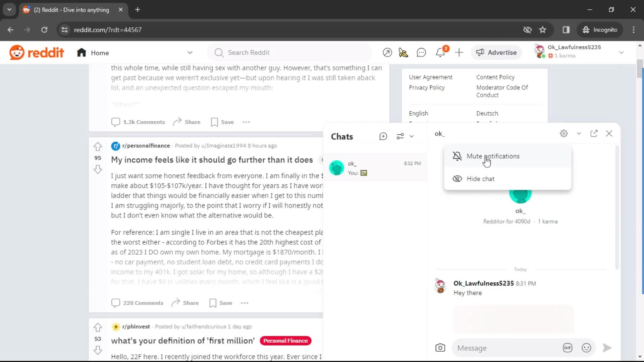Open the chat settings gear icon
This screenshot has width=644, height=362.
coord(564,133)
